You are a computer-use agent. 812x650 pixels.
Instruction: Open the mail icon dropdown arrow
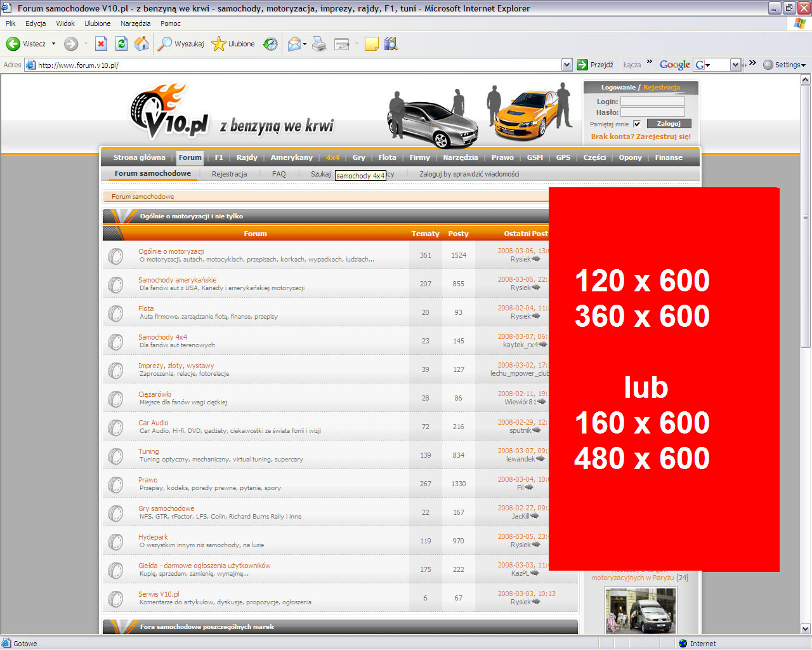point(304,44)
